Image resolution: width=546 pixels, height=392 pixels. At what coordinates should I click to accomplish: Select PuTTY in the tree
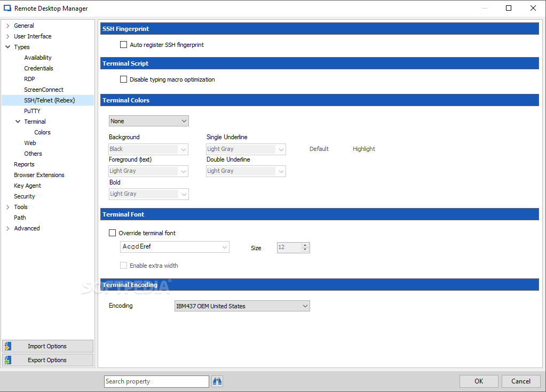(32, 111)
